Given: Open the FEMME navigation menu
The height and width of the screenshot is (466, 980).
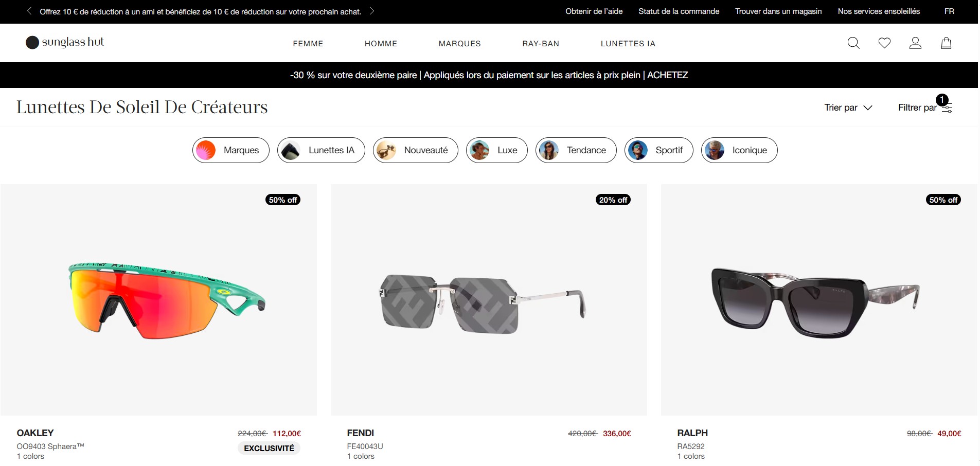Looking at the screenshot, I should 308,43.
